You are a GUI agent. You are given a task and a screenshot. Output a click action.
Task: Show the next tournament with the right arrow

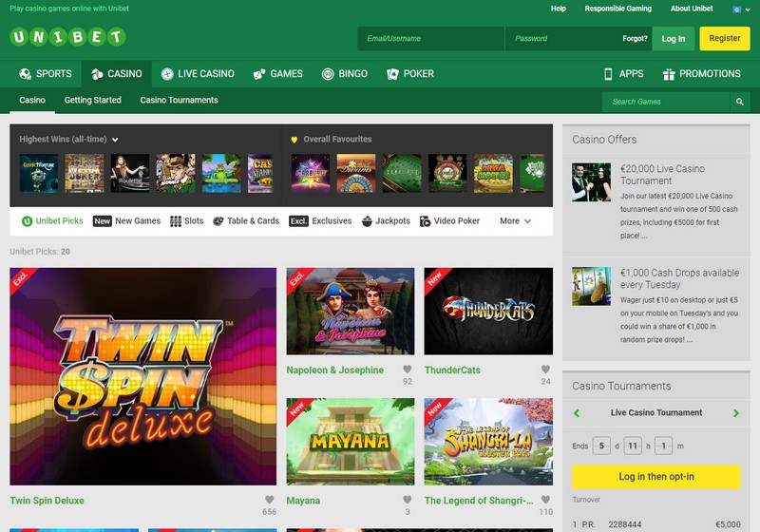[736, 413]
